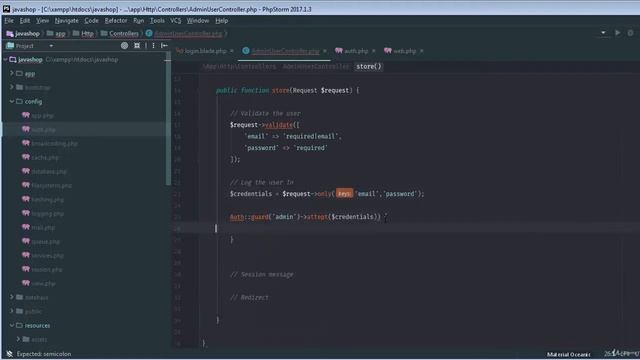This screenshot has height=360, width=640.
Task: Open the Help menu
Action: 222,20
